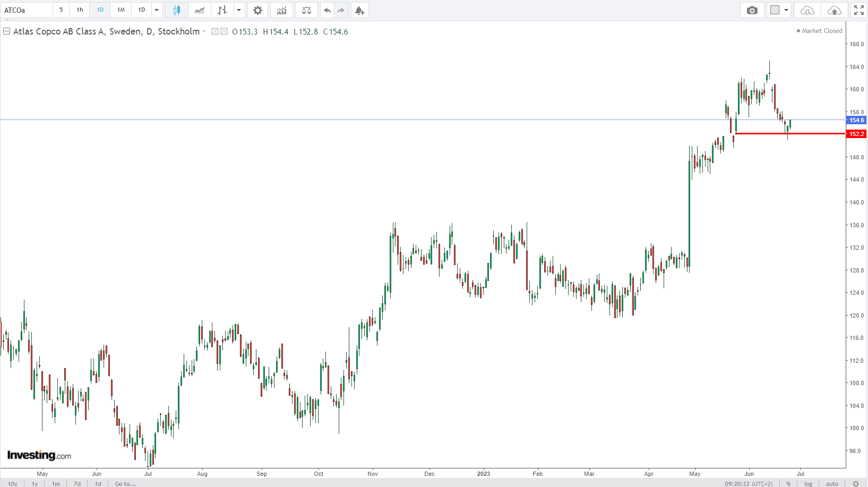Open the layout selector dropdown
Screen dimensions: 868x487
point(787,10)
